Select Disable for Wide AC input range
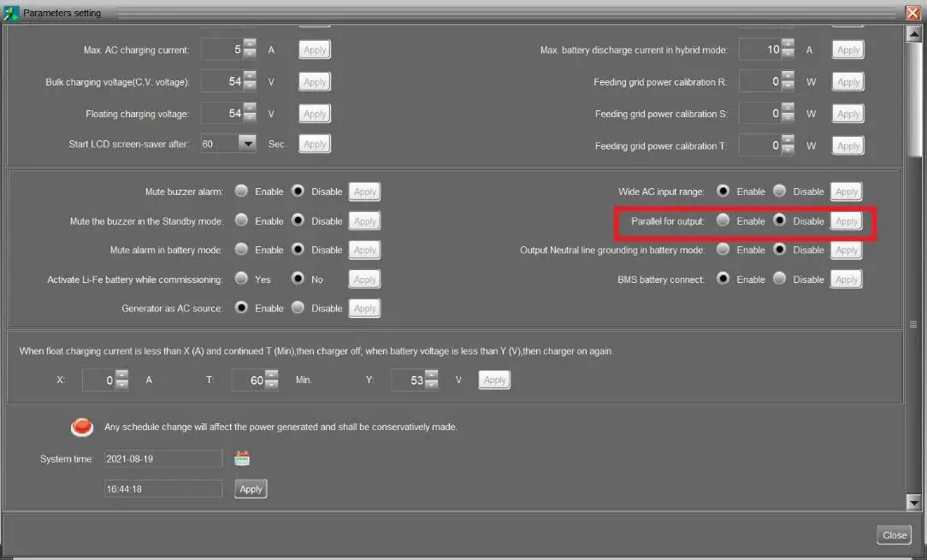Image resolution: width=927 pixels, height=560 pixels. point(779,191)
